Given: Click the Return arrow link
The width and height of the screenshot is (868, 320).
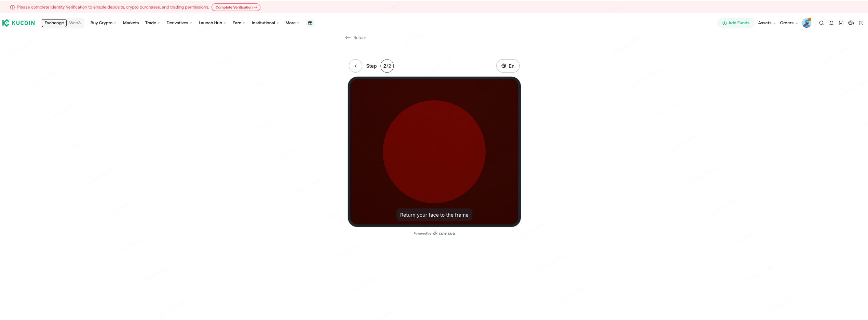Looking at the screenshot, I should pyautogui.click(x=356, y=38).
